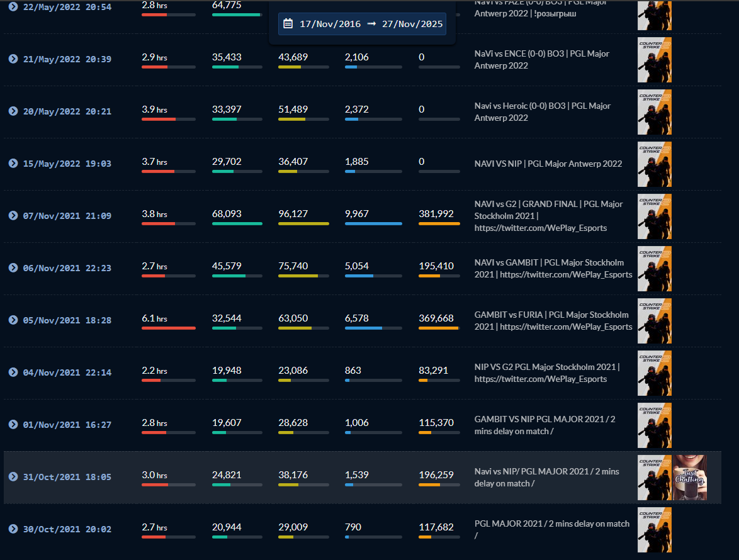This screenshot has width=739, height=560.
Task: Click the 2,106 followers value
Action: tap(357, 57)
